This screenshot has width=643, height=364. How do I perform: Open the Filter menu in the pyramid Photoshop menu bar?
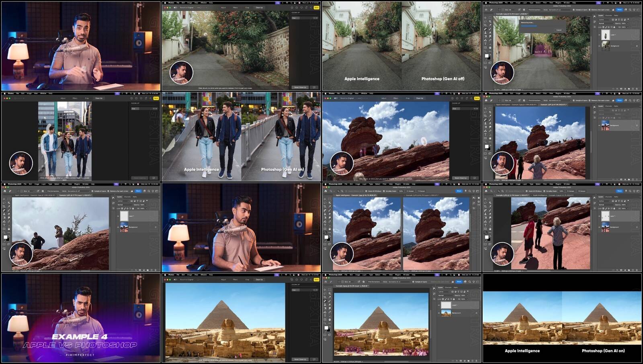tap(385, 275)
